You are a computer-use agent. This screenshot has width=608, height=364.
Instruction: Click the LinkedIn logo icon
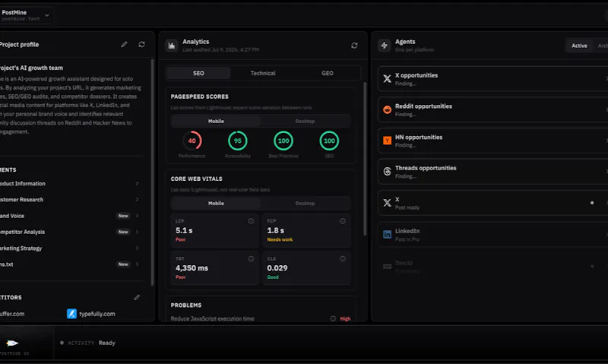click(387, 235)
